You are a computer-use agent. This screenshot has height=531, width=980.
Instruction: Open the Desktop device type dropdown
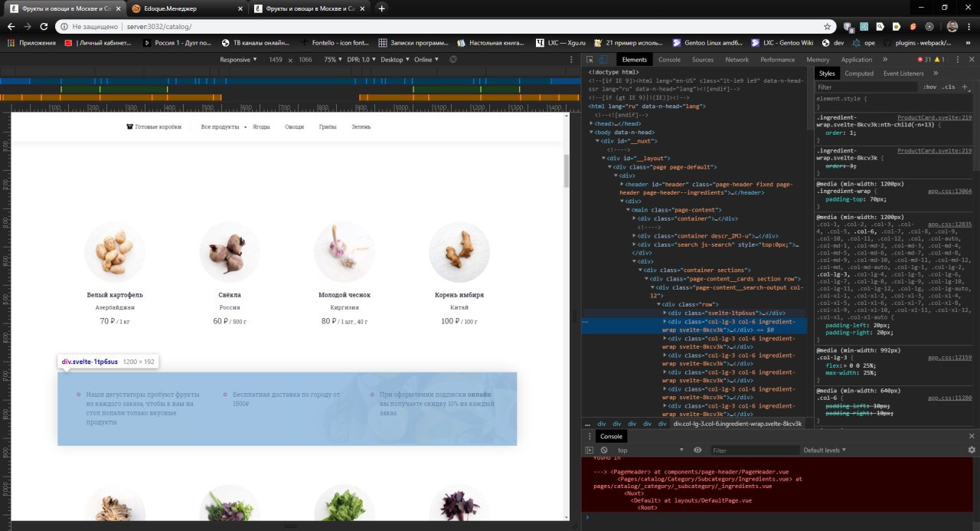tap(394, 60)
